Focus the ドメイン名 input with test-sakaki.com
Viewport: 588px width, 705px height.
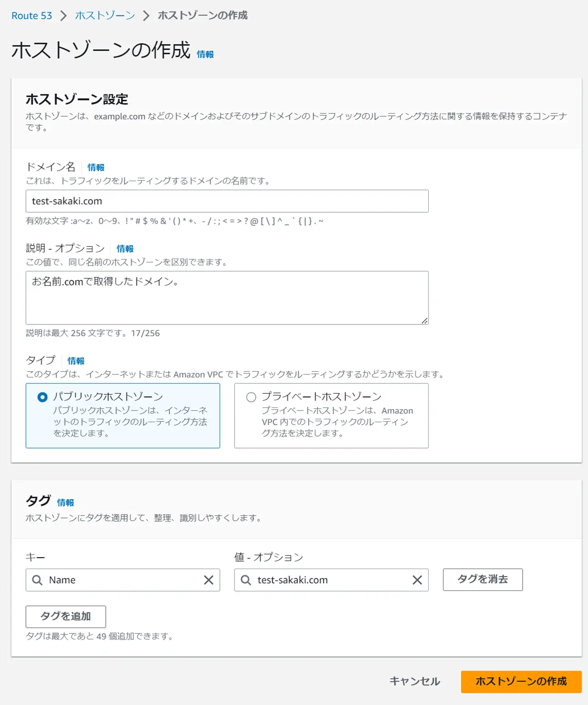pyautogui.click(x=227, y=201)
